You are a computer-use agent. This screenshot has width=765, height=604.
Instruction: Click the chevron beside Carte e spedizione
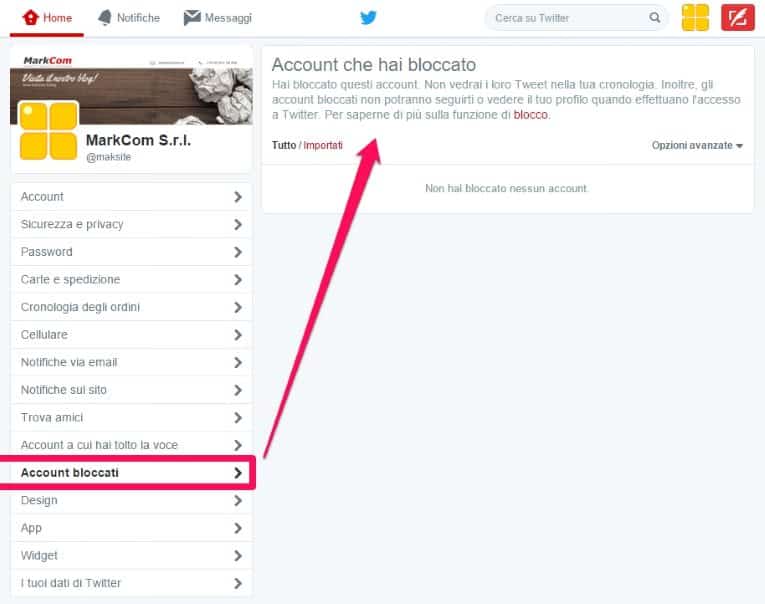click(238, 280)
